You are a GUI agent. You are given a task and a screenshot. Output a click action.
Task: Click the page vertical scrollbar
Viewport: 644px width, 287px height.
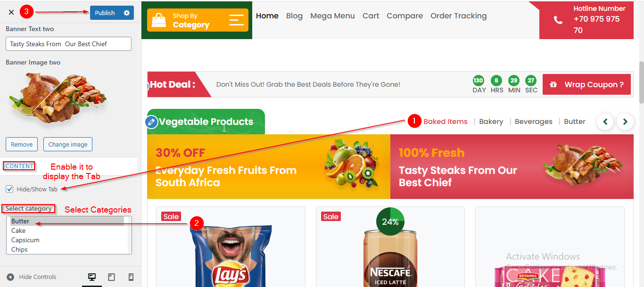(641, 82)
